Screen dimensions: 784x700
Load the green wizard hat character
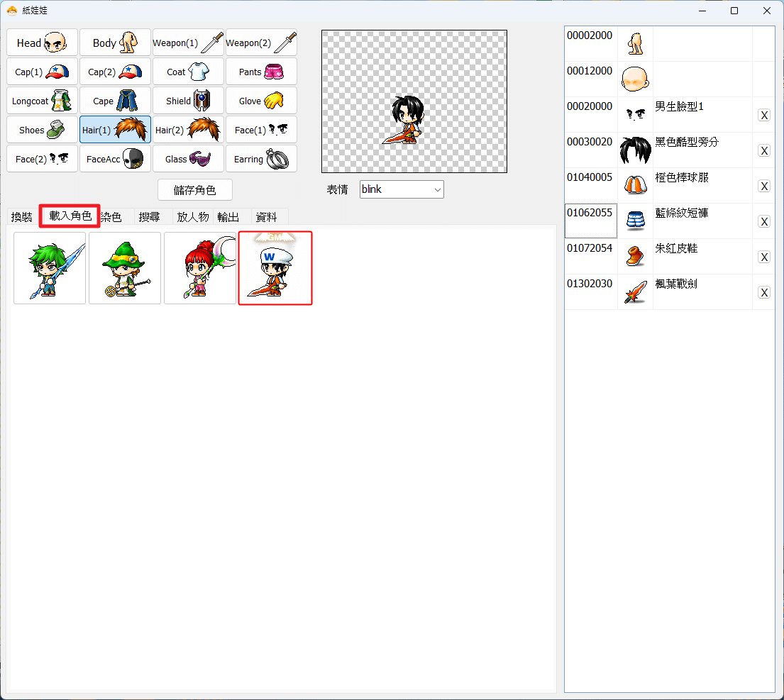(125, 268)
